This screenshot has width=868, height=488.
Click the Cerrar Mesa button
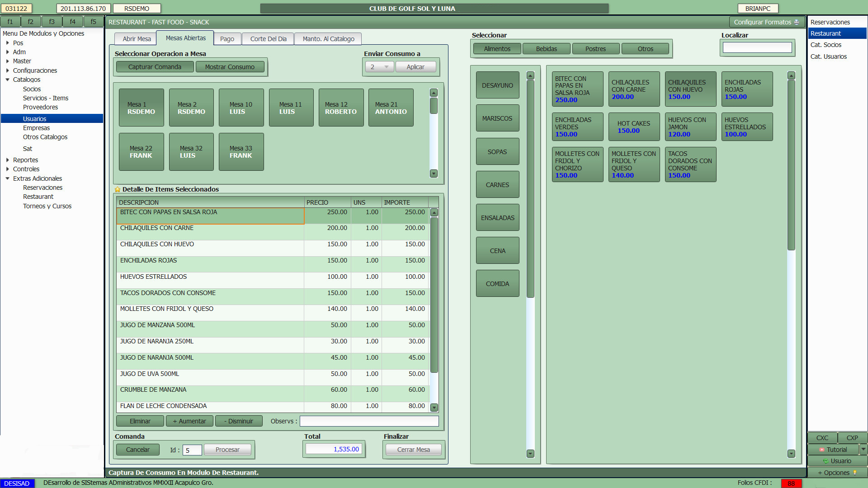[x=413, y=450]
